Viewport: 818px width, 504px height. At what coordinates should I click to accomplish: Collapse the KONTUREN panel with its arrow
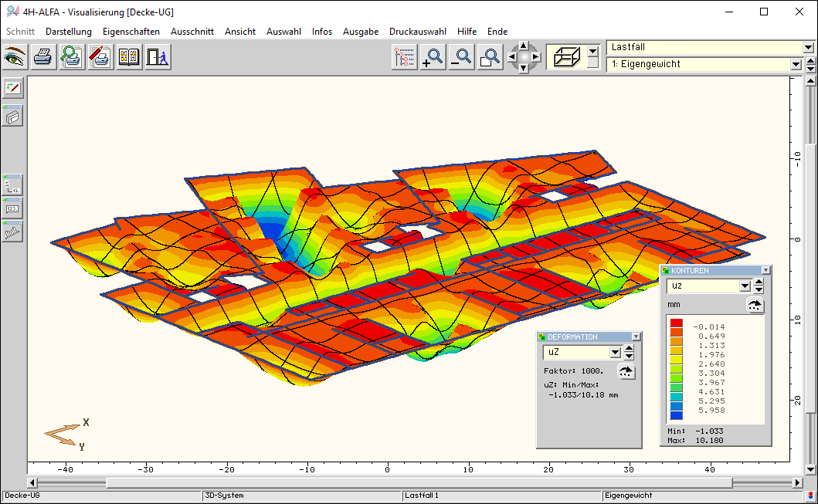click(x=765, y=270)
